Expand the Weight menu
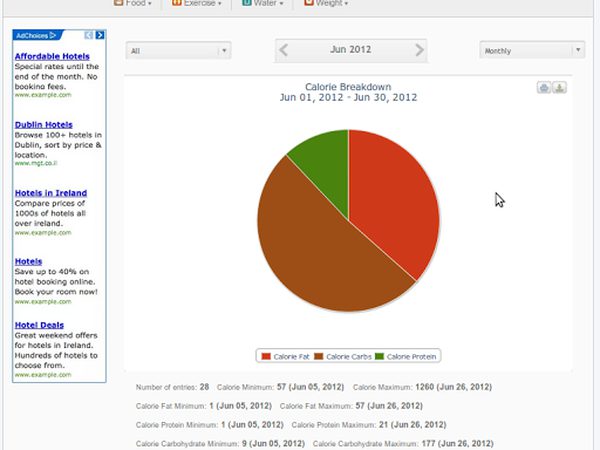The height and width of the screenshot is (450, 600). click(x=326, y=3)
